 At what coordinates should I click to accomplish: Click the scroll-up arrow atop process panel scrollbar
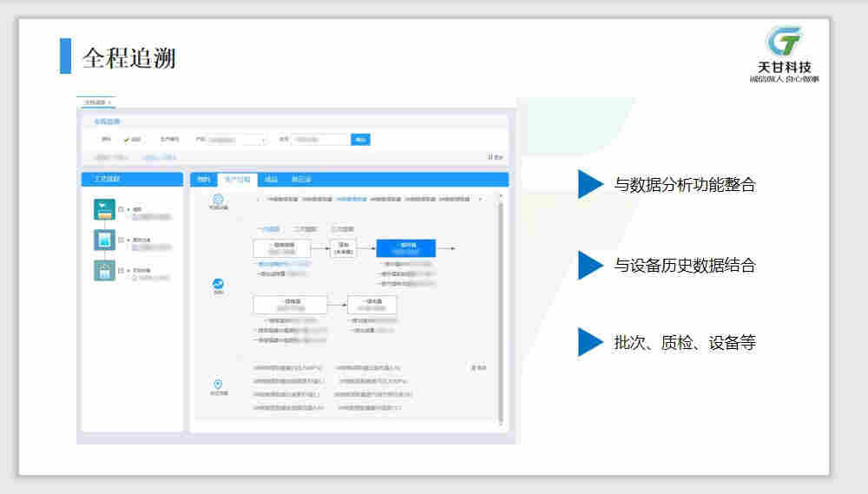tap(501, 196)
